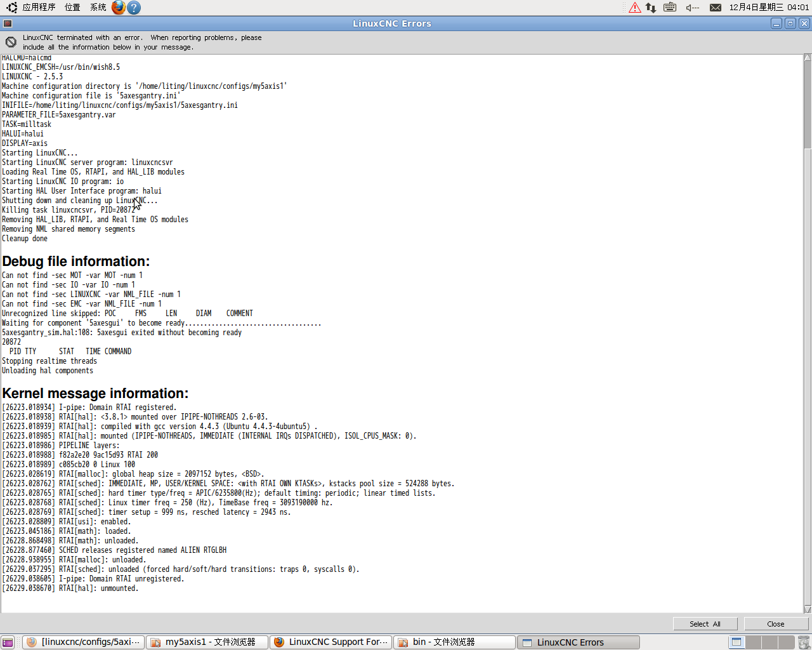Click the Close button at the bottom
Screen dimensions: 812x650
coord(775,624)
